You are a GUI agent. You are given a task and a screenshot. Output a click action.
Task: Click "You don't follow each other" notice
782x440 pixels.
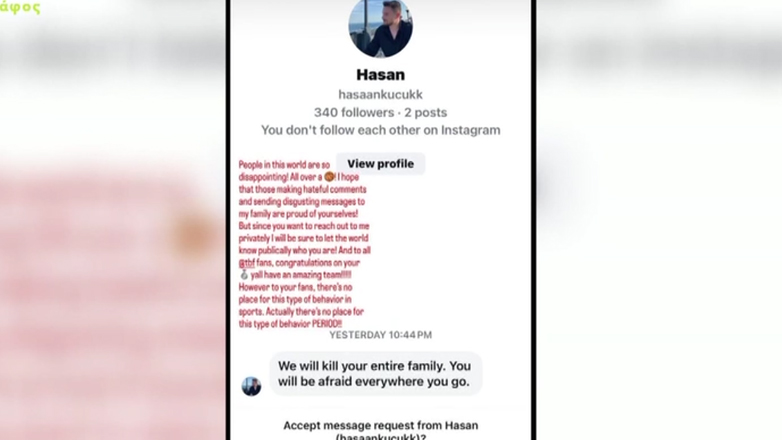tap(381, 130)
